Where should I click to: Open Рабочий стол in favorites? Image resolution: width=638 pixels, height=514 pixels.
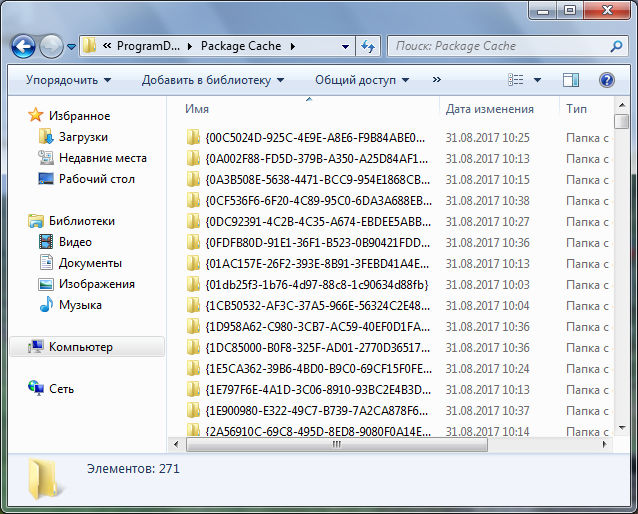pos(97,179)
